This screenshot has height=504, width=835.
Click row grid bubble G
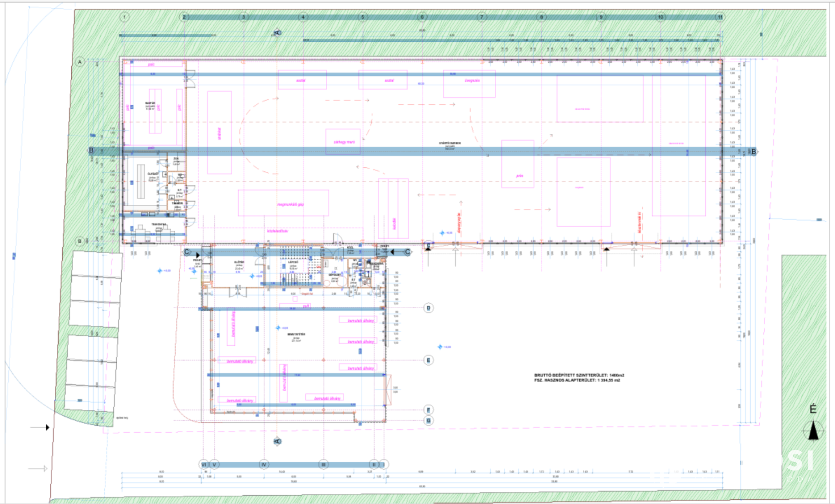(x=429, y=421)
